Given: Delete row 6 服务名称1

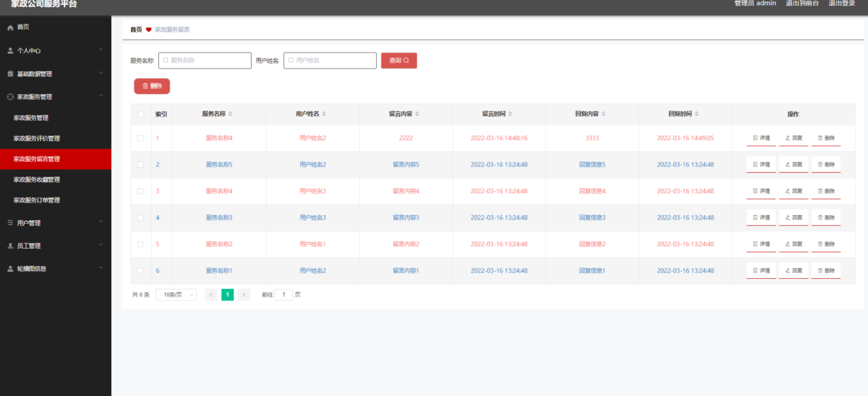Looking at the screenshot, I should (x=826, y=270).
